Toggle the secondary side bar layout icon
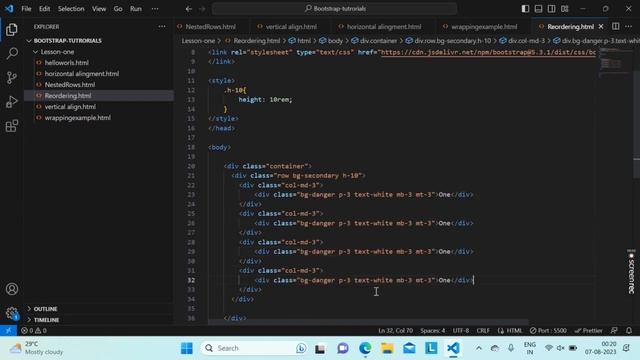The image size is (640, 360). 551,9
